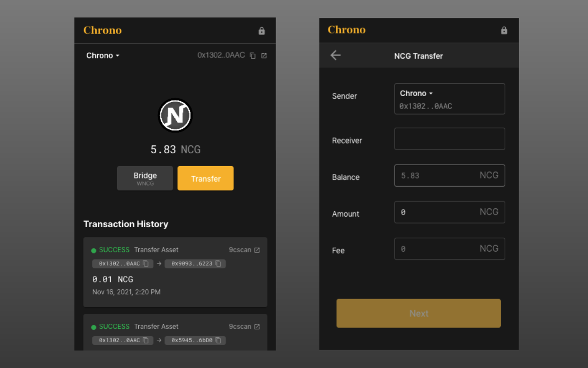This screenshot has width=588, height=368.
Task: Copy the wallet address 0x1302..0AAC
Action: click(x=253, y=55)
